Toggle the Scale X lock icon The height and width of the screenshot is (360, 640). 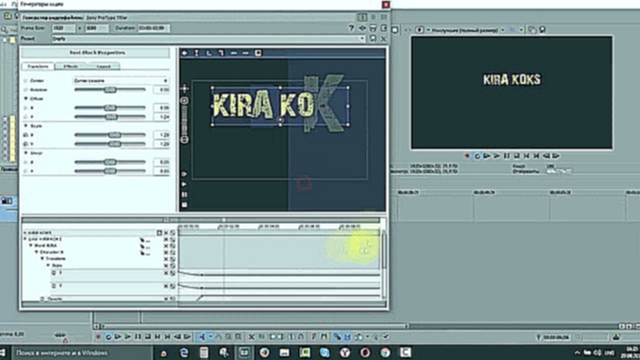26,135
